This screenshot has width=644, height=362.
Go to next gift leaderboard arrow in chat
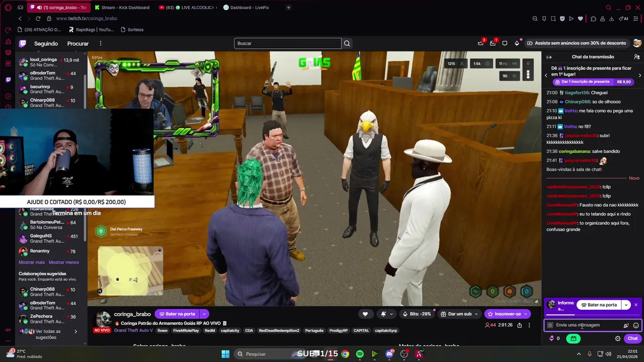click(x=639, y=75)
